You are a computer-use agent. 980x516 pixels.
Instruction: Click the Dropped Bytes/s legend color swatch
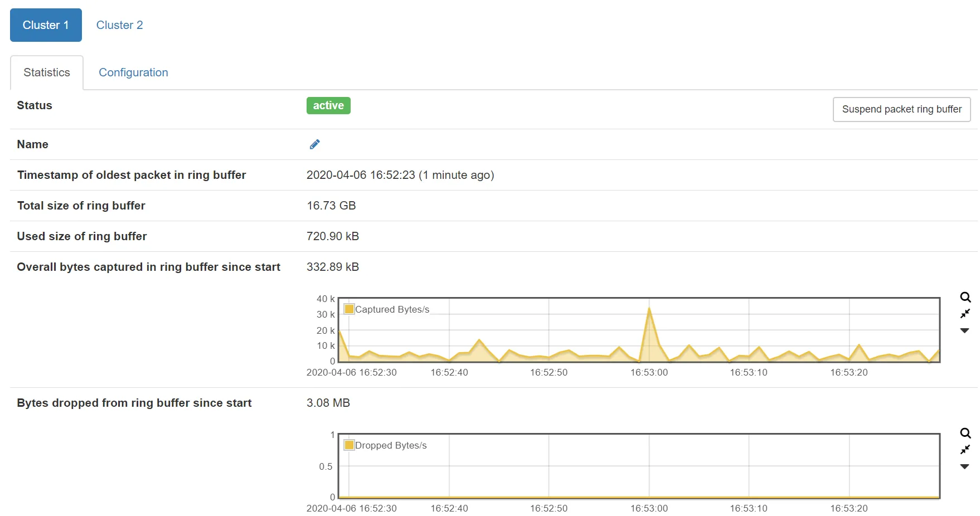coord(350,445)
